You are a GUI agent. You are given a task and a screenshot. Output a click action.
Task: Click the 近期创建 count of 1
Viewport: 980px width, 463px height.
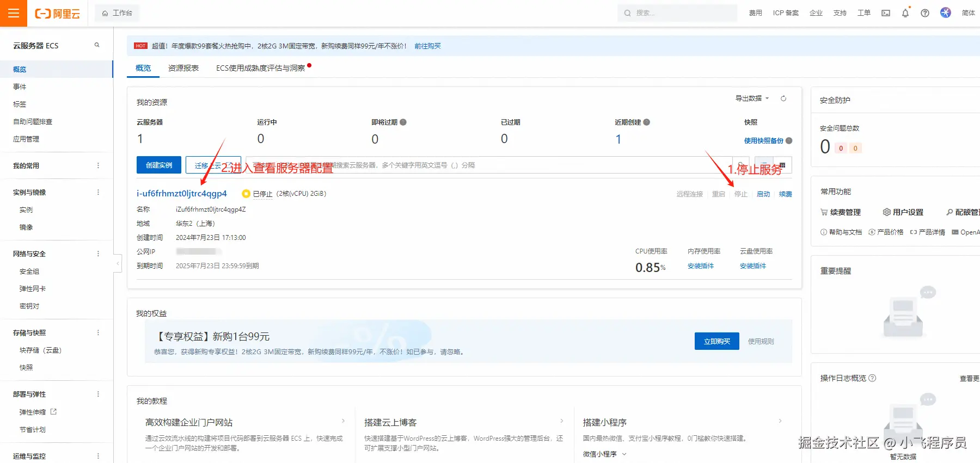[618, 139]
